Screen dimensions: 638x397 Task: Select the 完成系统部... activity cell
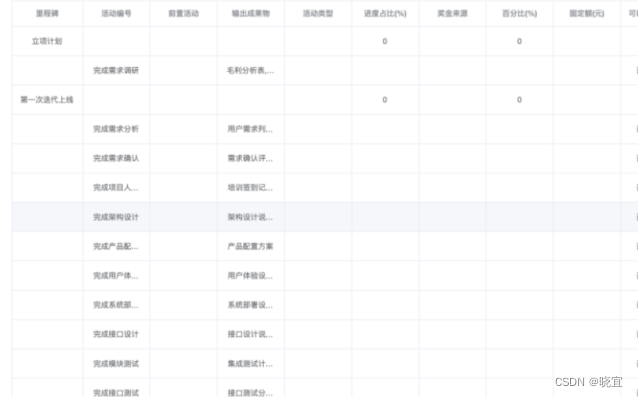pyautogui.click(x=116, y=305)
